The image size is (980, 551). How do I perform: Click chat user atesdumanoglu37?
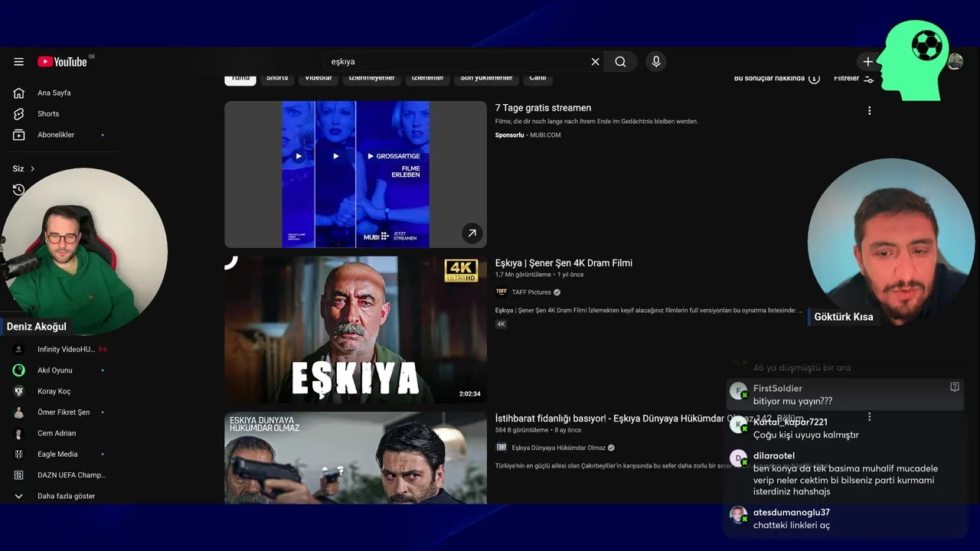coord(791,513)
